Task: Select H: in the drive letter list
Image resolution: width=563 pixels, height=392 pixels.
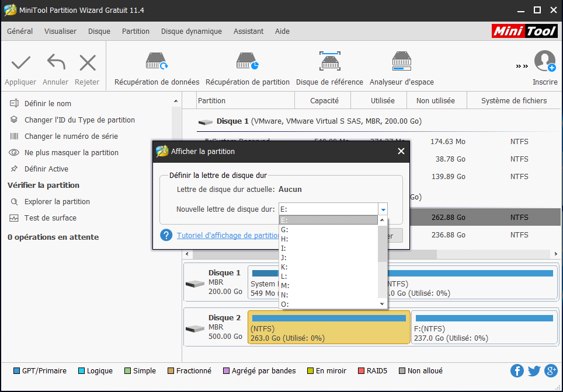Action: point(329,239)
